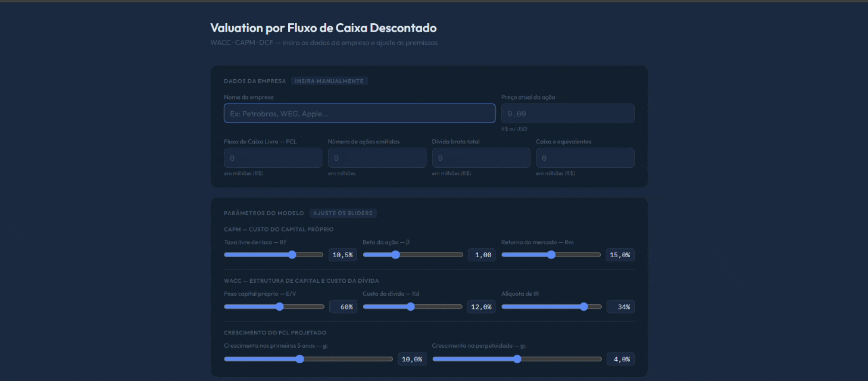Image resolution: width=868 pixels, height=381 pixels.
Task: Select the Número de ações emitidas field
Action: coord(377,158)
